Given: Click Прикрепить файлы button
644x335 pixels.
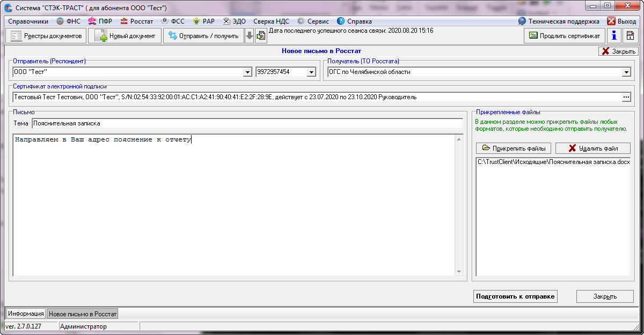Looking at the screenshot, I should [x=514, y=148].
